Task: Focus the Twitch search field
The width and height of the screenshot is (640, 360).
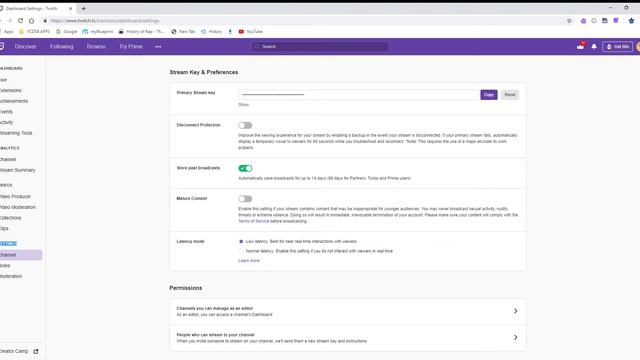Action: [x=320, y=47]
